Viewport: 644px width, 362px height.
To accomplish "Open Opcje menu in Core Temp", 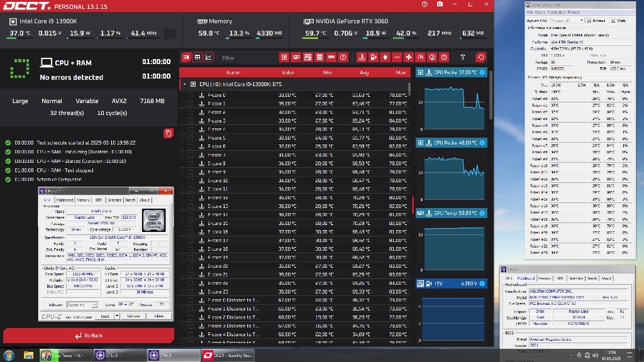I will click(540, 13).
